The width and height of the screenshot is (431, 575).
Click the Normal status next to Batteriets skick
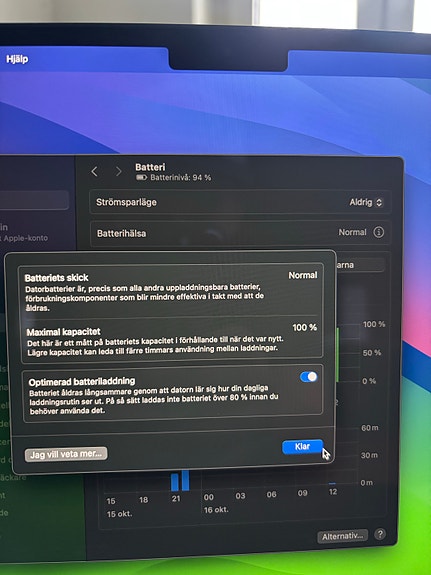pos(303,275)
